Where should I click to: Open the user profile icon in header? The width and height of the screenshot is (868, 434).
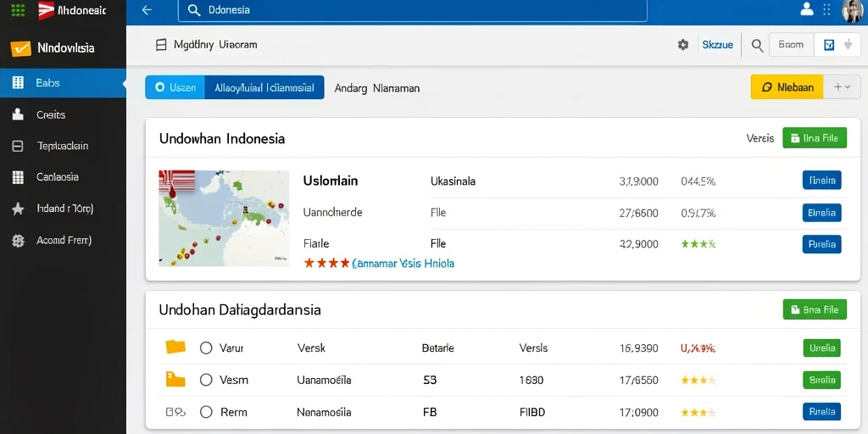tap(807, 9)
